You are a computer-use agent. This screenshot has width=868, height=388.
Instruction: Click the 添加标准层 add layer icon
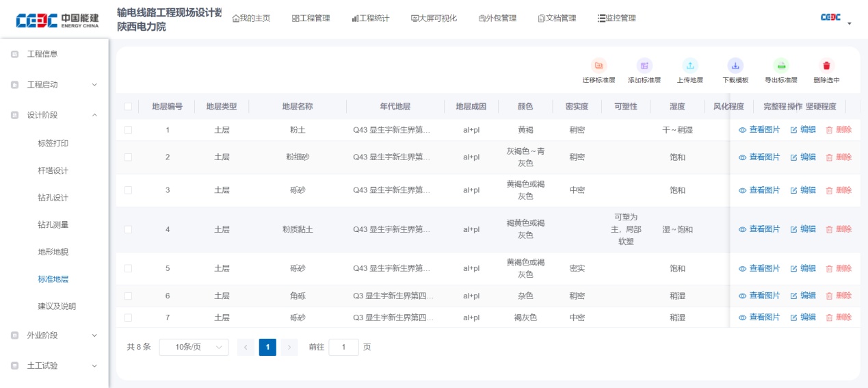coord(644,66)
